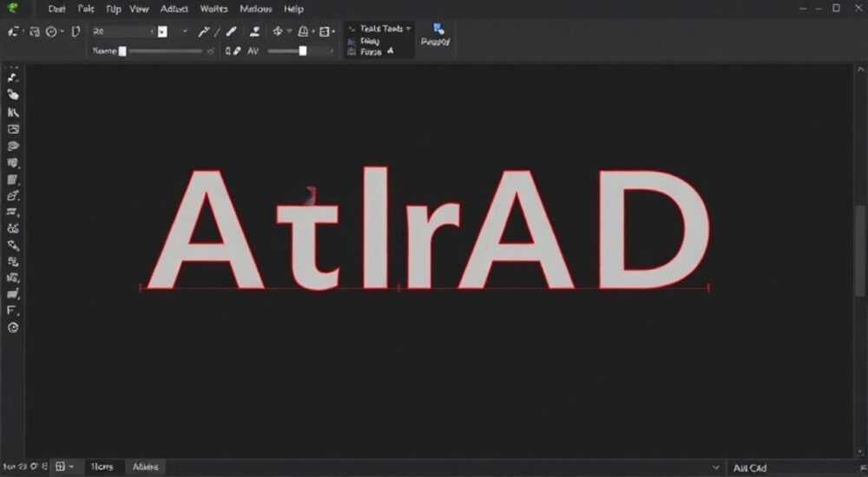Expand the arrow beside the bell-shaped icon
The height and width of the screenshot is (477, 868).
pyautogui.click(x=313, y=31)
